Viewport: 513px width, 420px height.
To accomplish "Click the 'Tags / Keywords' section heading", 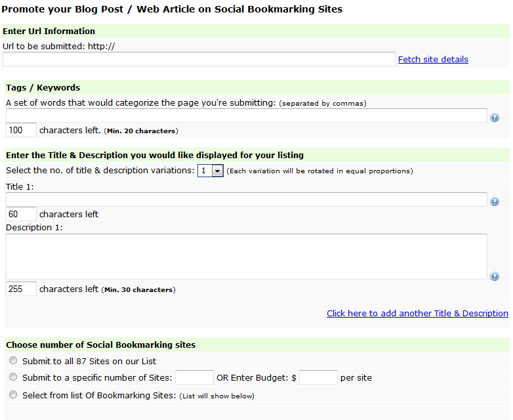I will [x=43, y=88].
